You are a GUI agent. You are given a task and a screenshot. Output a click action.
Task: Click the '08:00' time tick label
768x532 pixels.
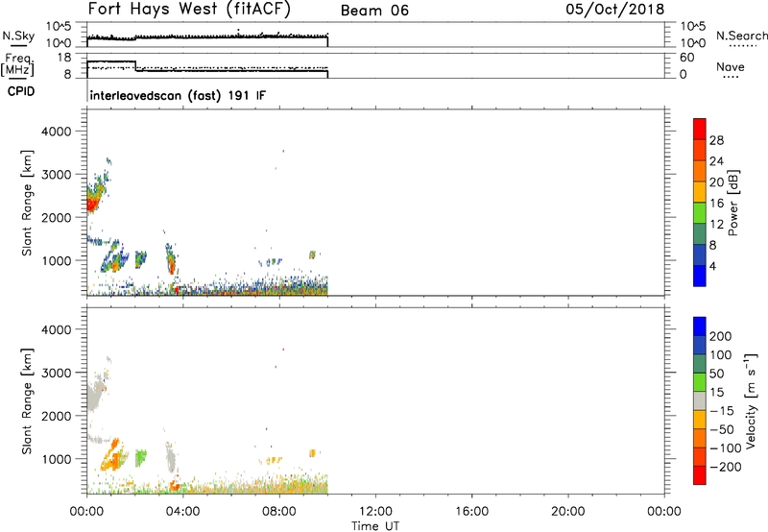278,512
